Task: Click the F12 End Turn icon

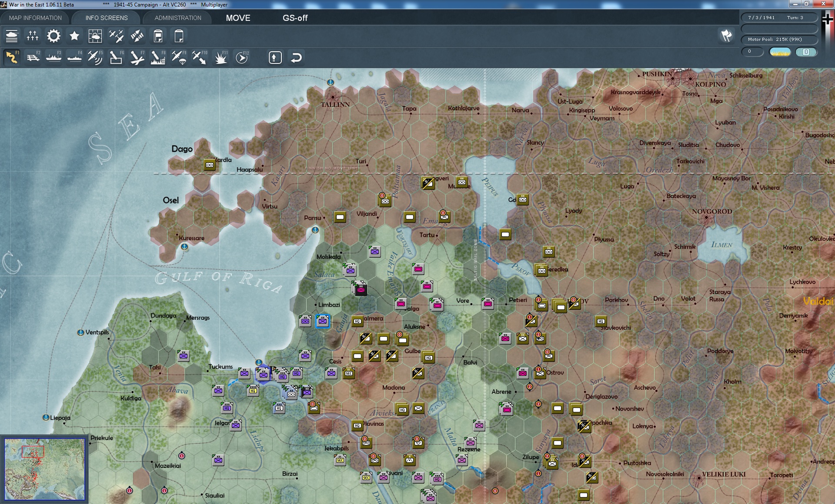Action: click(x=242, y=57)
